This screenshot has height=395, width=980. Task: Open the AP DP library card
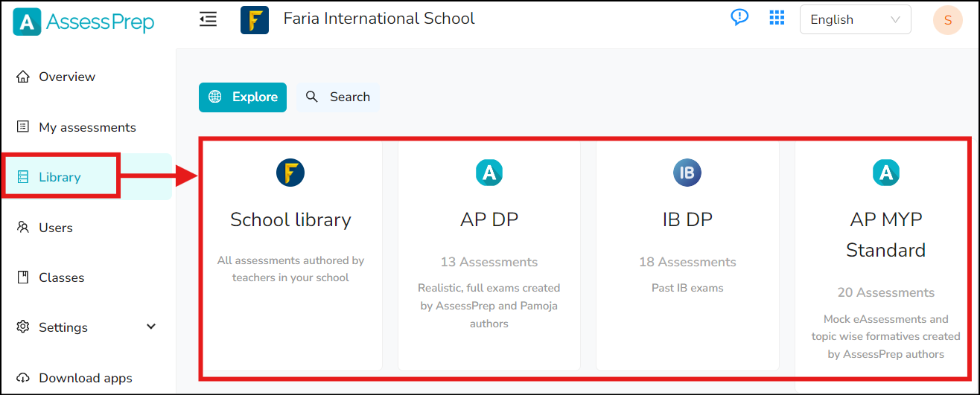pyautogui.click(x=489, y=254)
